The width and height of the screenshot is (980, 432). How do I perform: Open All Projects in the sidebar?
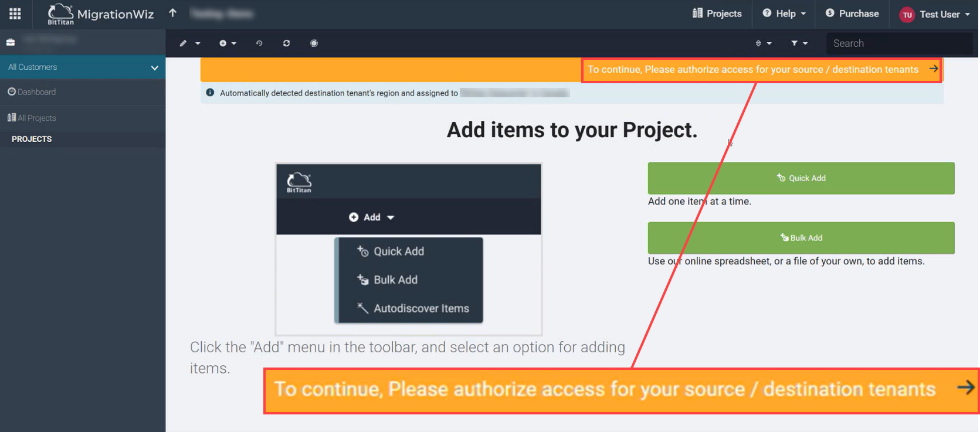[32, 118]
